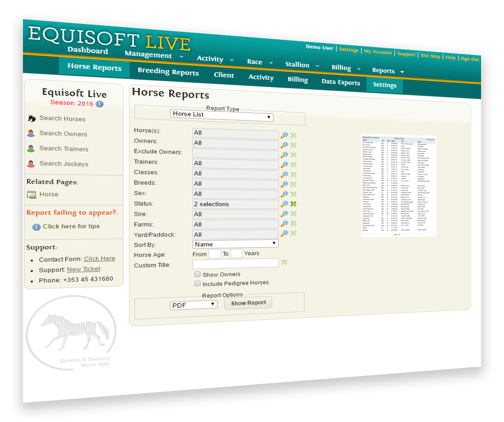Open search lookup for Owners field
504x422 pixels.
coord(284,145)
